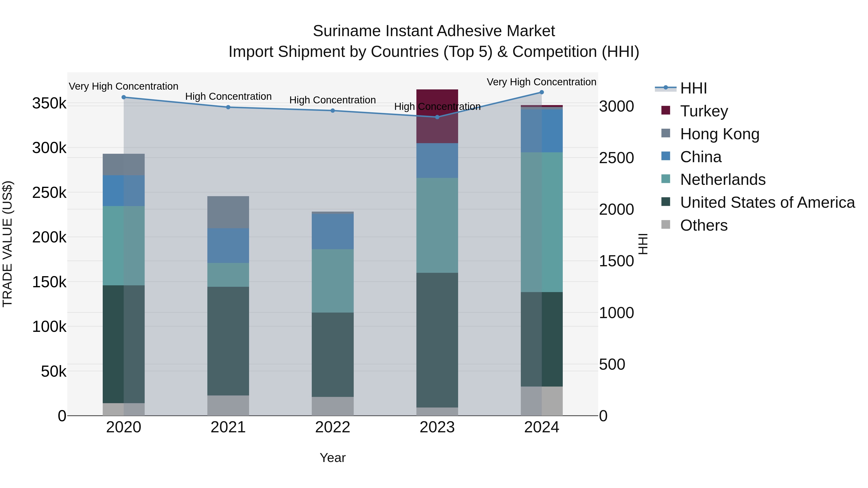Click the Others gray swatch
This screenshot has height=488, width=868.
pyautogui.click(x=666, y=224)
